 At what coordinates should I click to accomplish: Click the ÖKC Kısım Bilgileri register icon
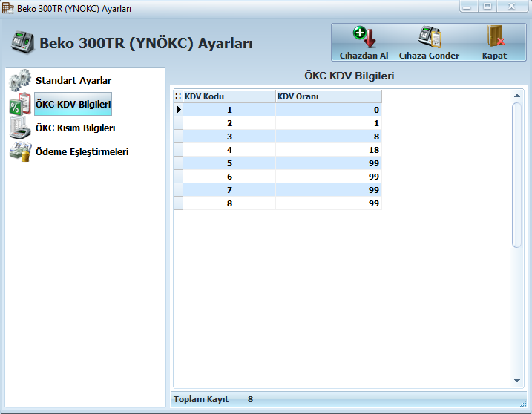coord(20,128)
